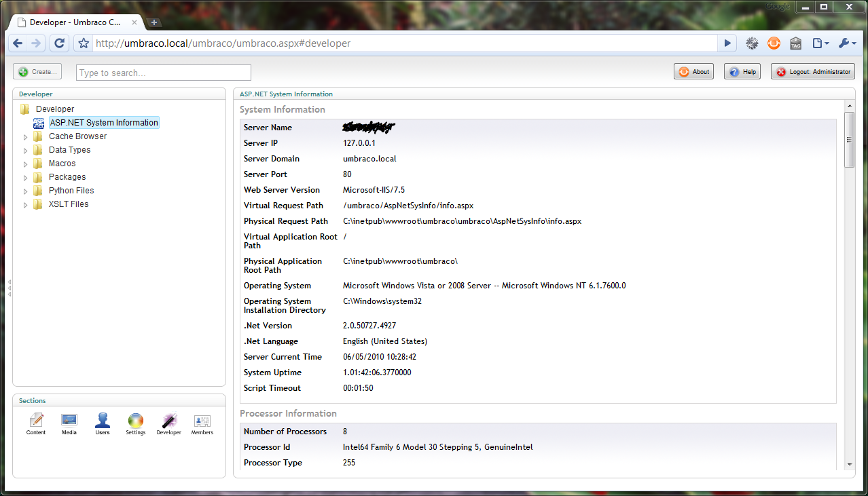
Task: Select the Developer root tree label
Action: pyautogui.click(x=55, y=109)
